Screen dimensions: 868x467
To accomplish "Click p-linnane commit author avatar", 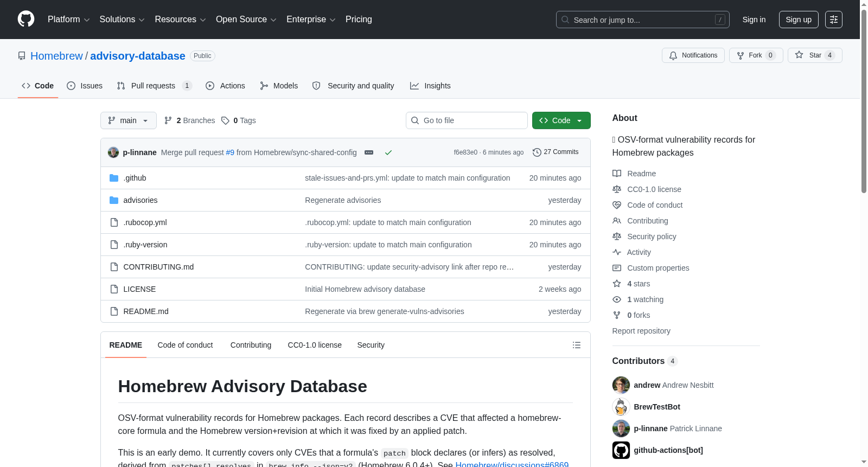I will point(113,152).
